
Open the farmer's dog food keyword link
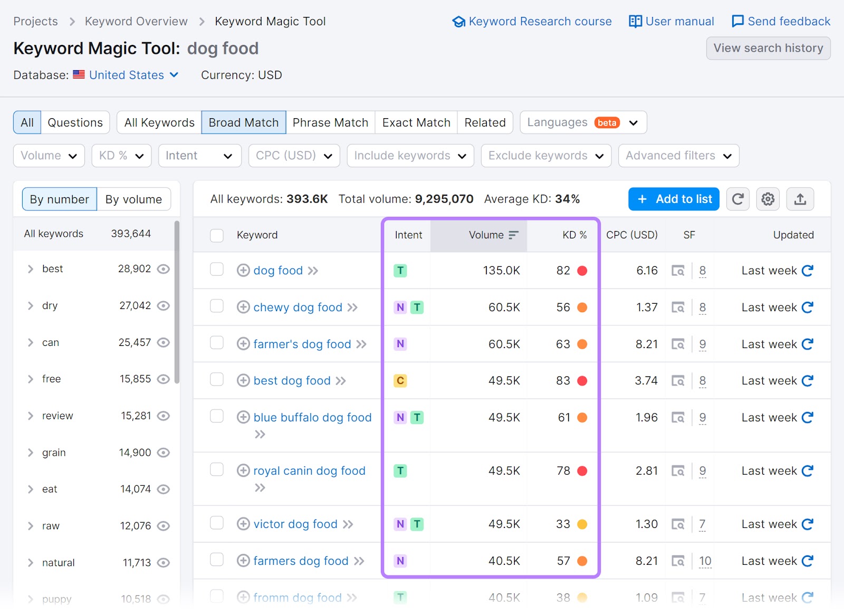click(x=302, y=344)
